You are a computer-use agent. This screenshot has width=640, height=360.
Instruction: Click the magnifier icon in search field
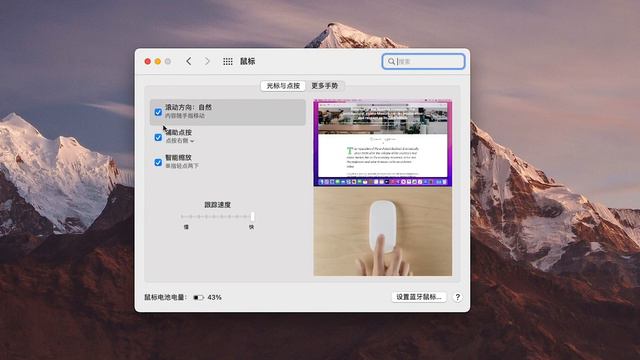391,61
